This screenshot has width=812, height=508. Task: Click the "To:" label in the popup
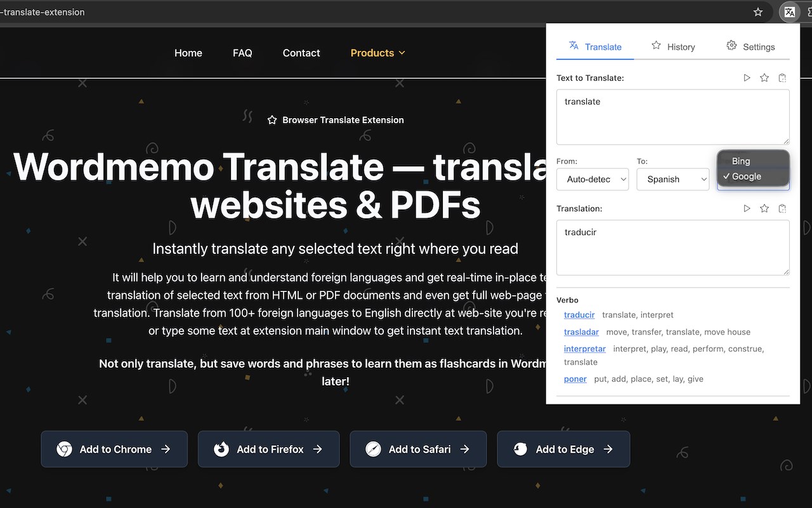click(x=642, y=161)
